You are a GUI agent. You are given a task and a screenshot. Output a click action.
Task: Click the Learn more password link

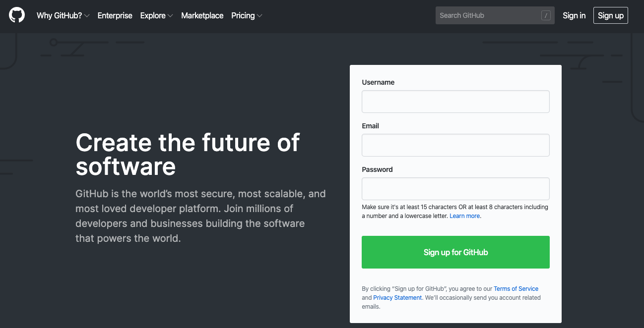pos(464,216)
